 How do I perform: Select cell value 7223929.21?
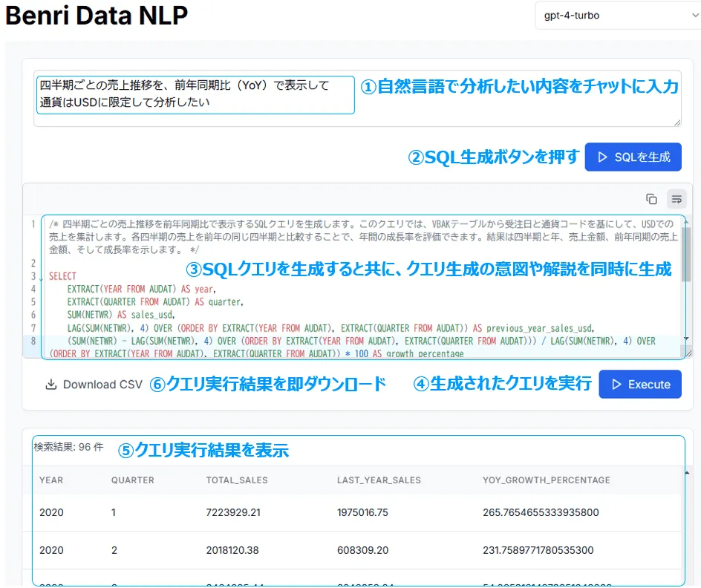tap(233, 512)
